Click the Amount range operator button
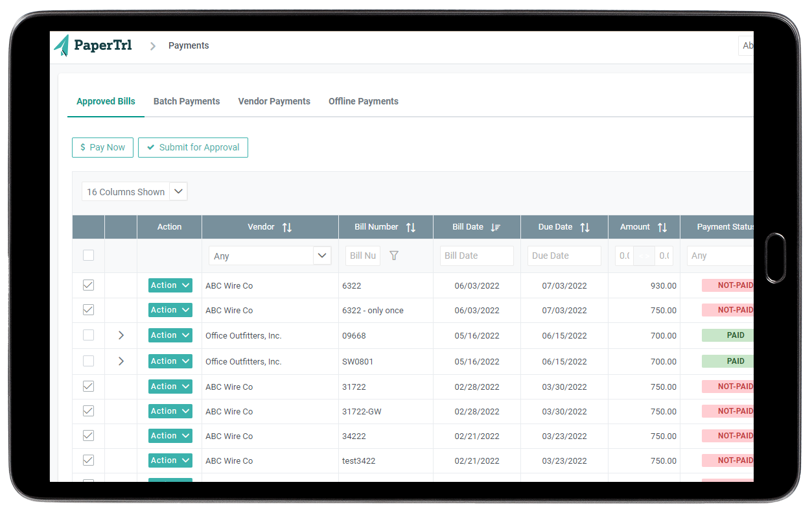Viewport: 812px width, 513px height. pyautogui.click(x=644, y=256)
